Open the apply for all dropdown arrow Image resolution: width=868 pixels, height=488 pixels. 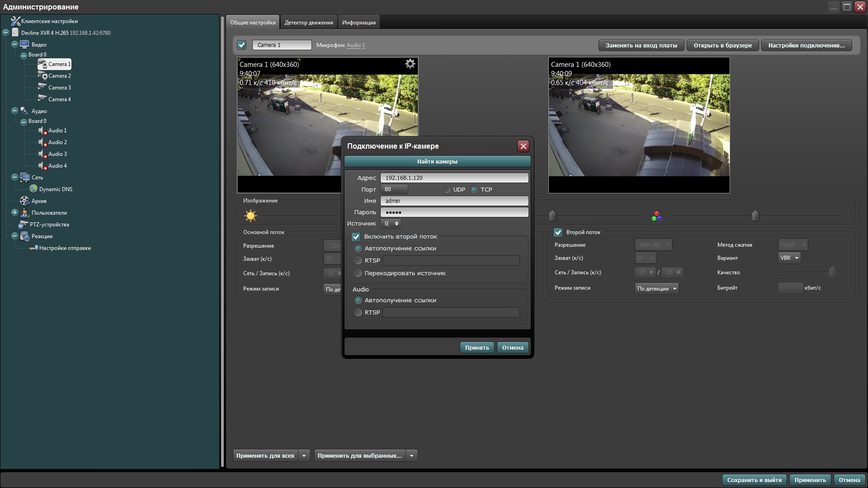pyautogui.click(x=304, y=456)
